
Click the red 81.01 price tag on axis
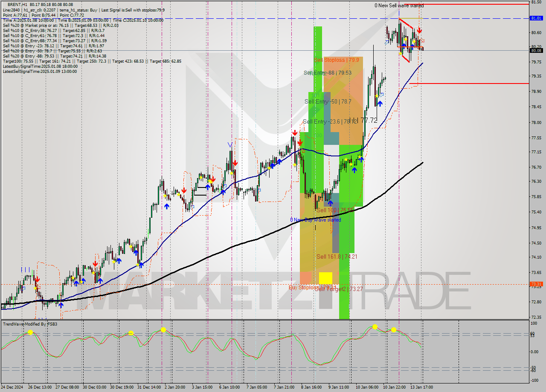coord(536,18)
